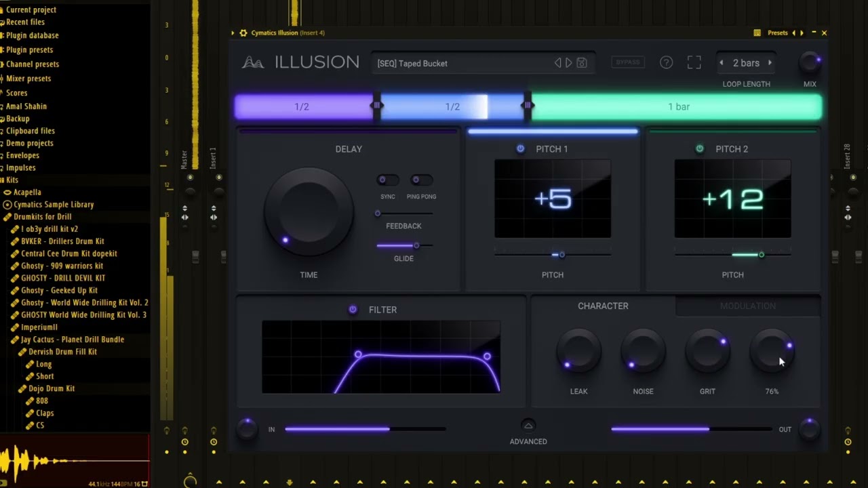Click the OUT gain knob

(x=810, y=429)
